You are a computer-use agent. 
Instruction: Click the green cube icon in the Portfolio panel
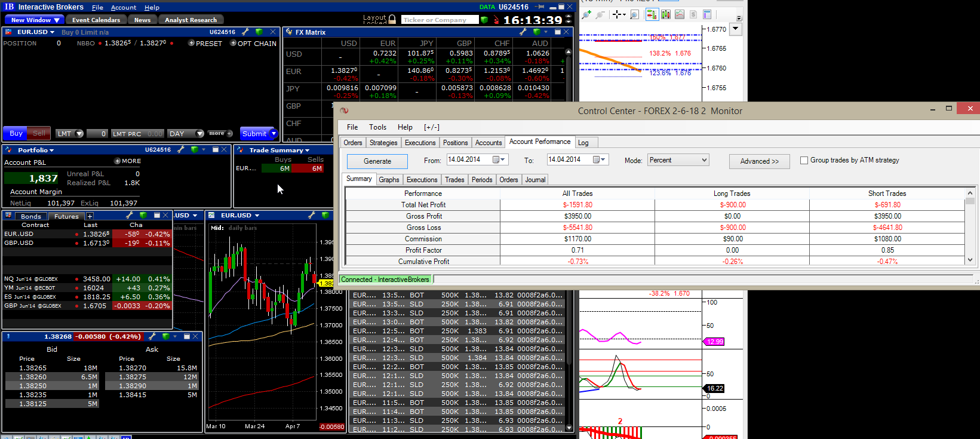coord(194,150)
